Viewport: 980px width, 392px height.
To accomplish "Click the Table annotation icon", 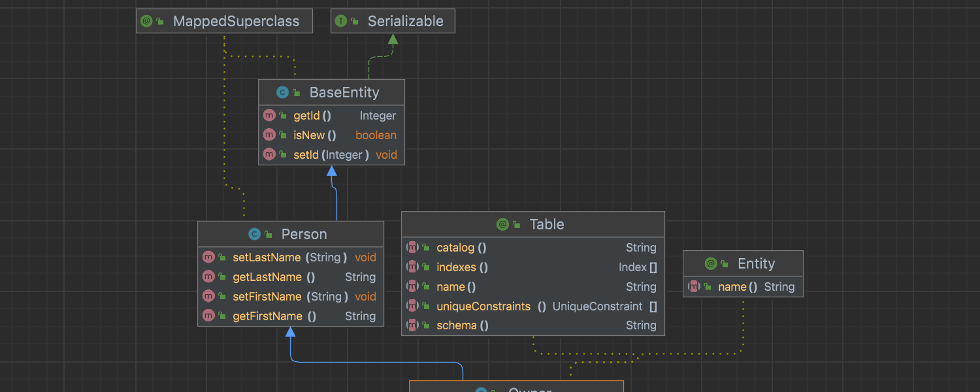I will [x=502, y=224].
